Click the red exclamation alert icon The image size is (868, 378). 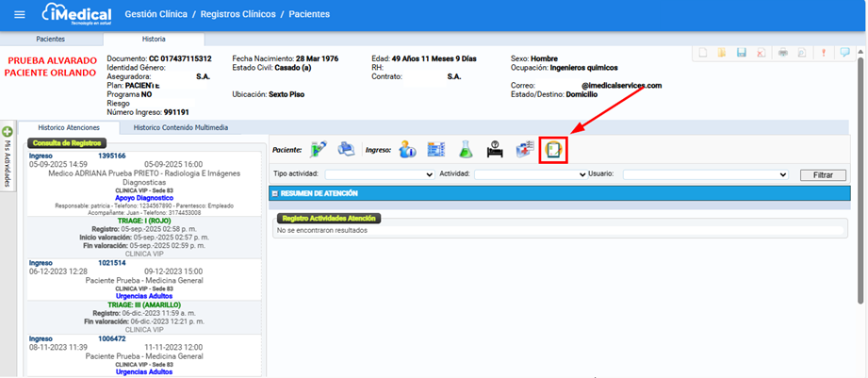tap(824, 53)
